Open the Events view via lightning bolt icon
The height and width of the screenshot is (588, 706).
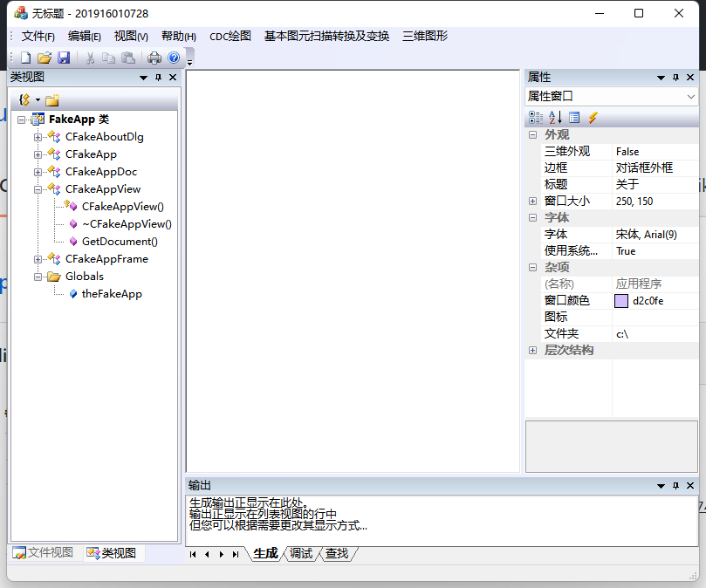593,117
